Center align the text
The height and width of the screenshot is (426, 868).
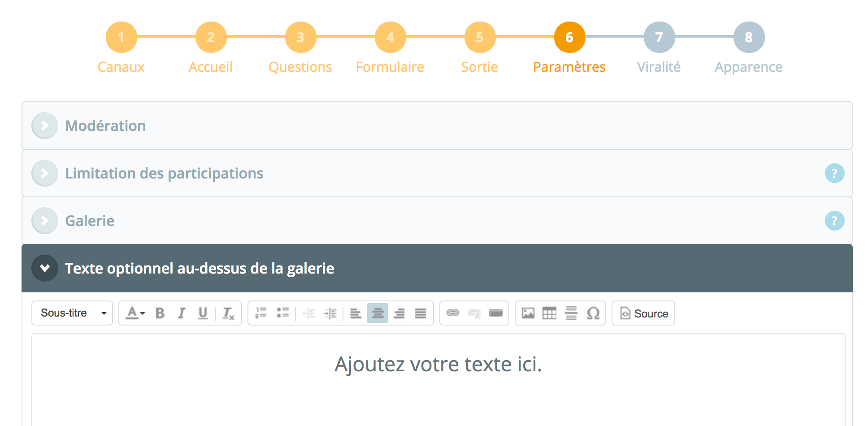coord(378,313)
